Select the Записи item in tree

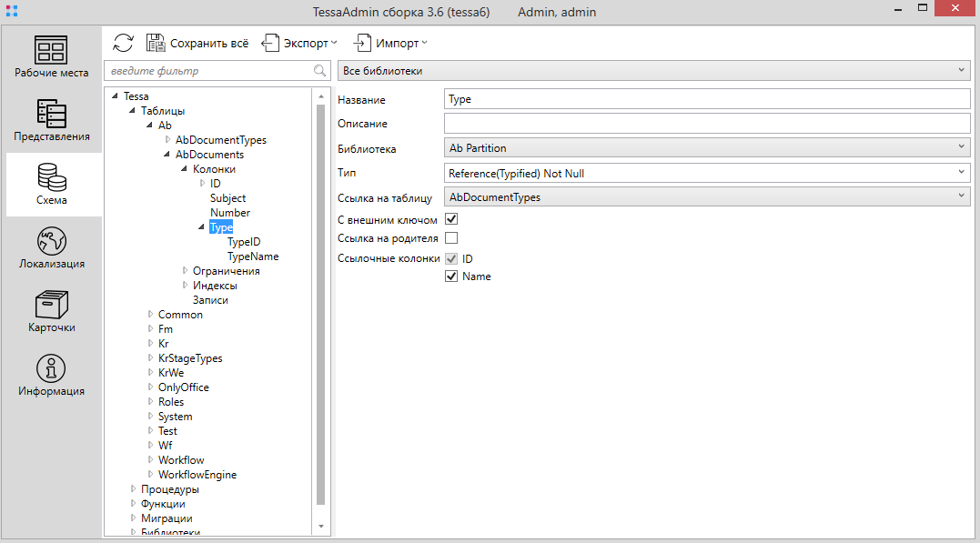click(x=210, y=300)
